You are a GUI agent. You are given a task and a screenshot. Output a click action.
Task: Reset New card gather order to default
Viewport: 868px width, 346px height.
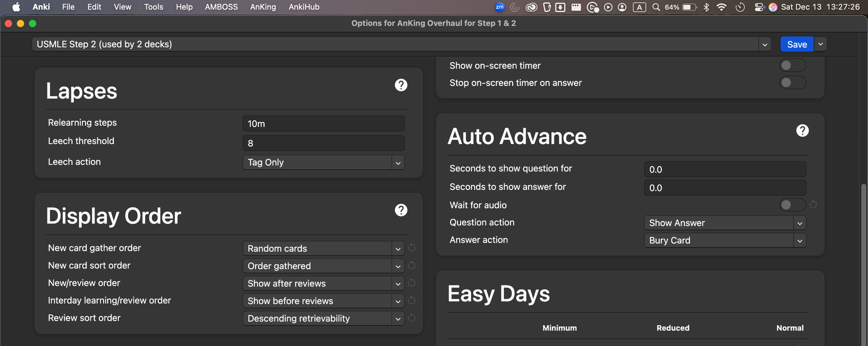[411, 248]
